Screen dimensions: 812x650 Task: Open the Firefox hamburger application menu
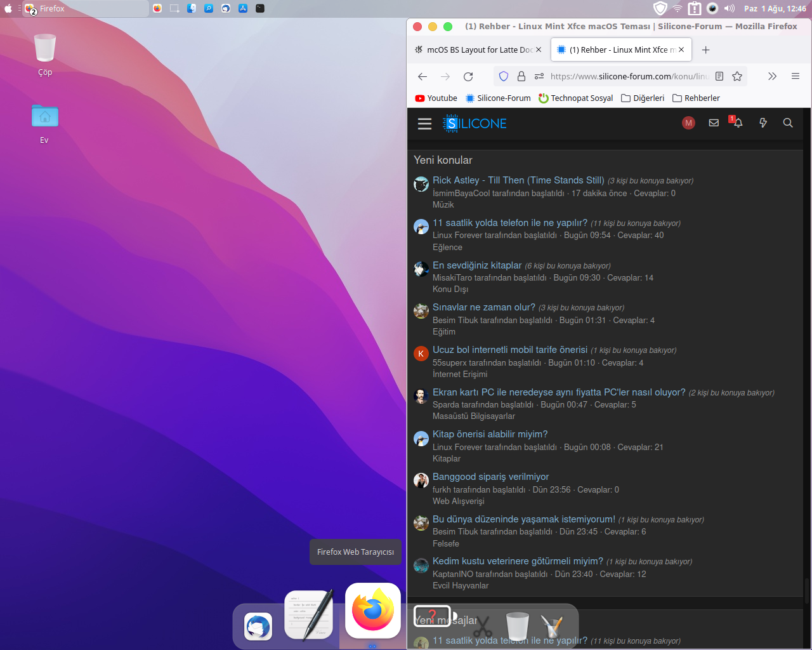(x=796, y=76)
